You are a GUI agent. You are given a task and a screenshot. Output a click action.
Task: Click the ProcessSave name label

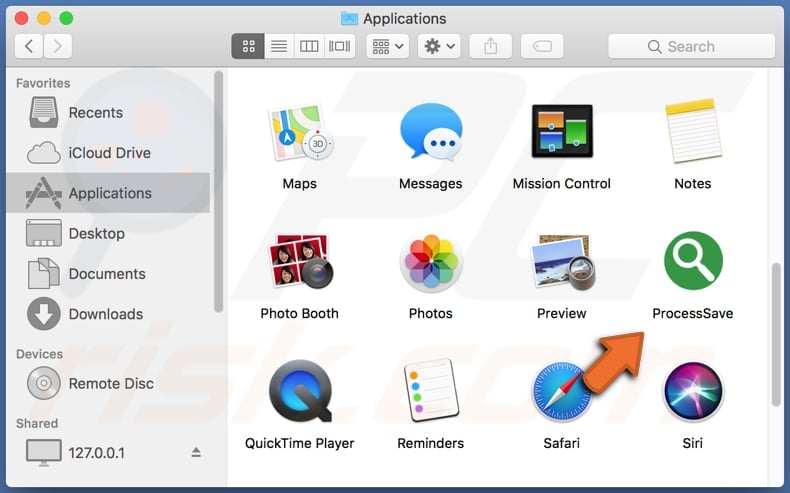[693, 313]
